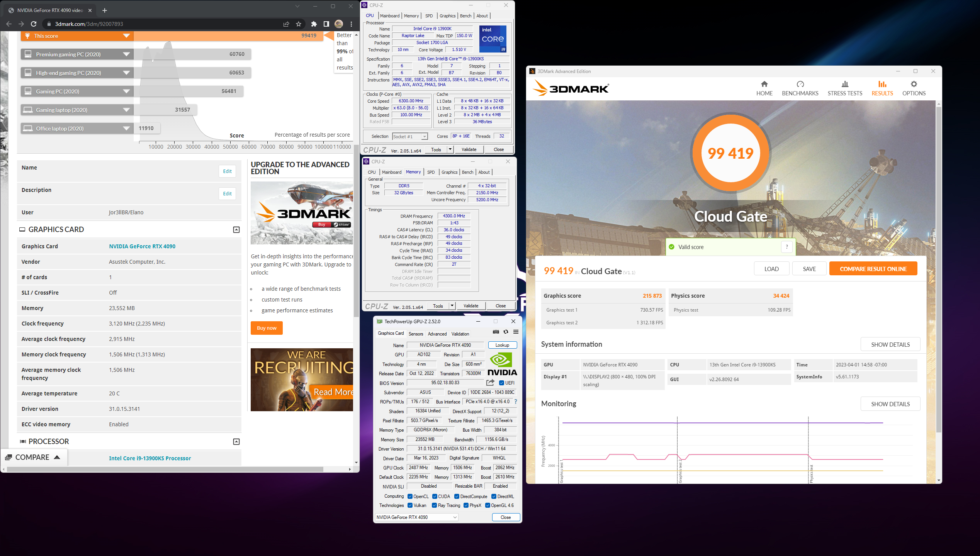Click SHOW DETAILS for System information
The image size is (980, 556).
tap(890, 344)
